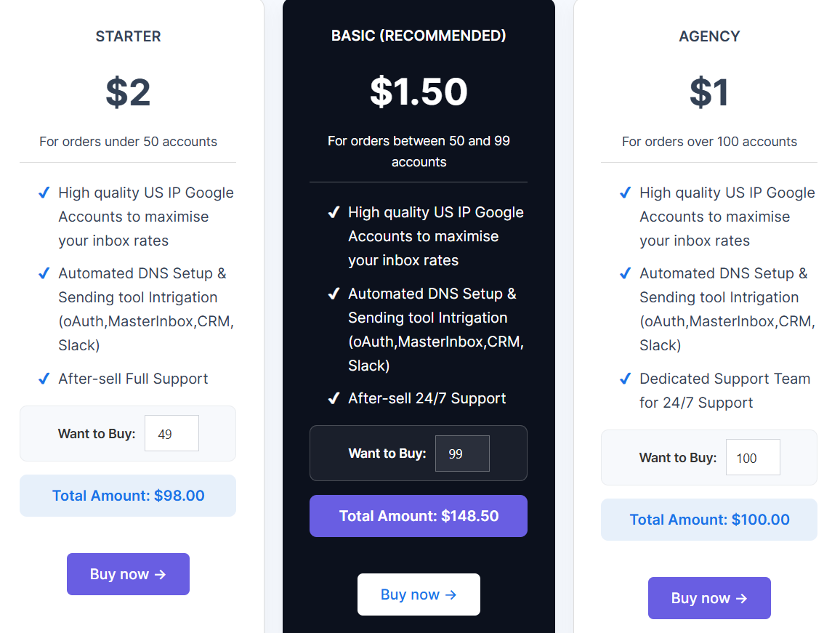
Task: Select the Agency quantity field showing 100
Action: pyautogui.click(x=753, y=457)
